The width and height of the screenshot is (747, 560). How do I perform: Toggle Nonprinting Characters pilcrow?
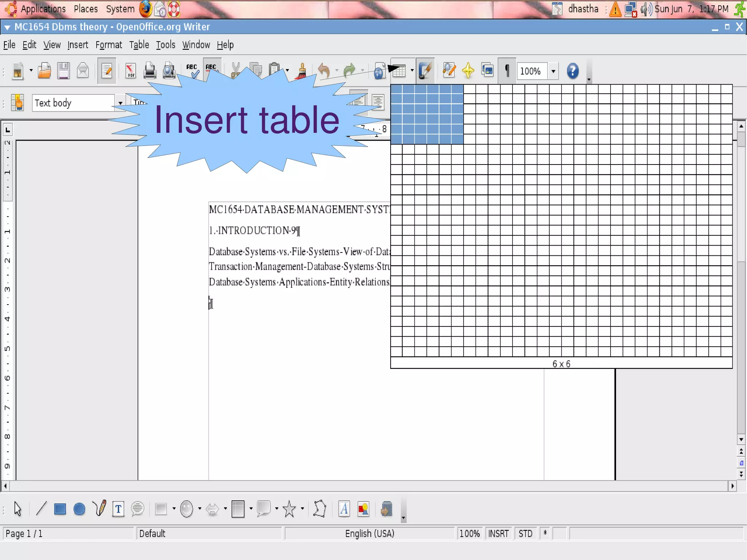pos(507,71)
